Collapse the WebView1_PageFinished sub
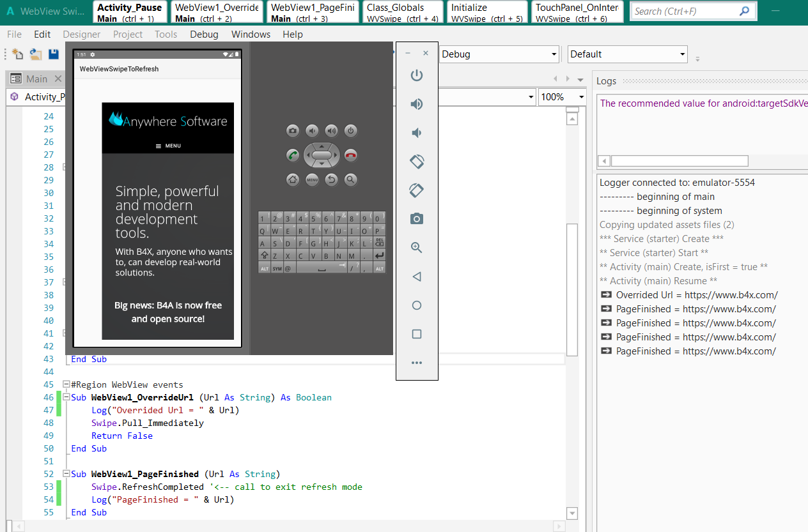This screenshot has height=532, width=808. tap(66, 474)
